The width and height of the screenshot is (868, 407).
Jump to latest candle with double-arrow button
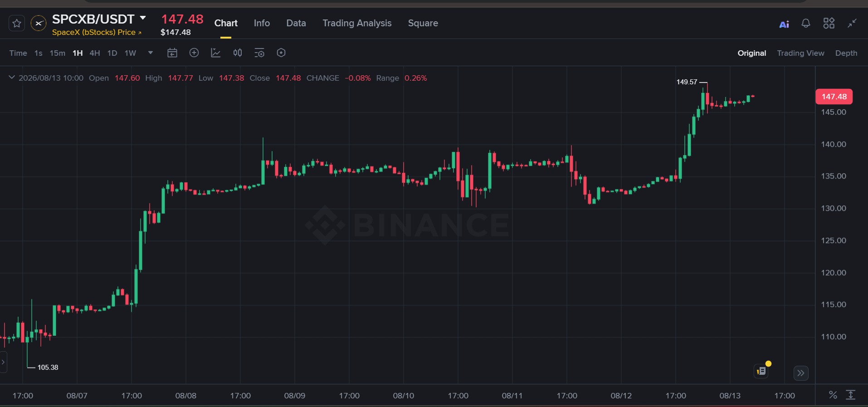(x=801, y=373)
